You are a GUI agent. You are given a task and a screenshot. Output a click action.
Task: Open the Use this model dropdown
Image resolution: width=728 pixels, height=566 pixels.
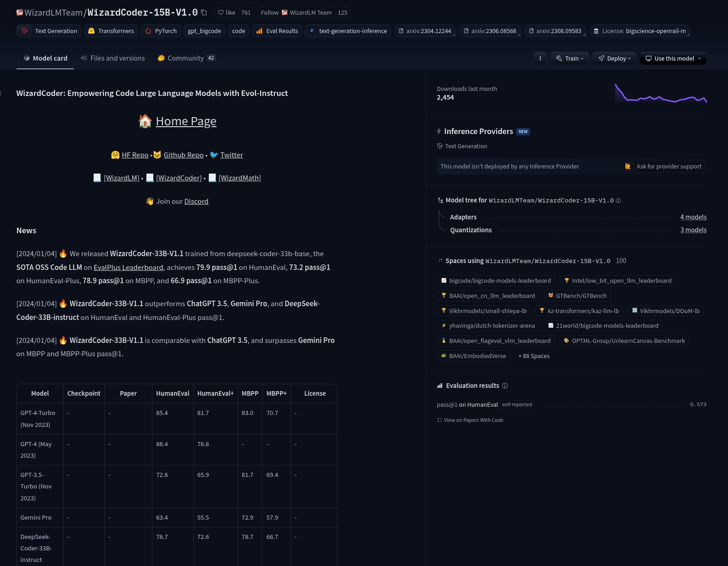tap(673, 58)
